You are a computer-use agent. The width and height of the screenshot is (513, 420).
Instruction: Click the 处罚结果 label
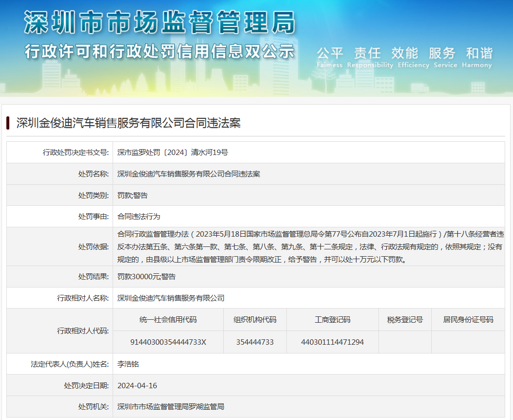tap(93, 277)
